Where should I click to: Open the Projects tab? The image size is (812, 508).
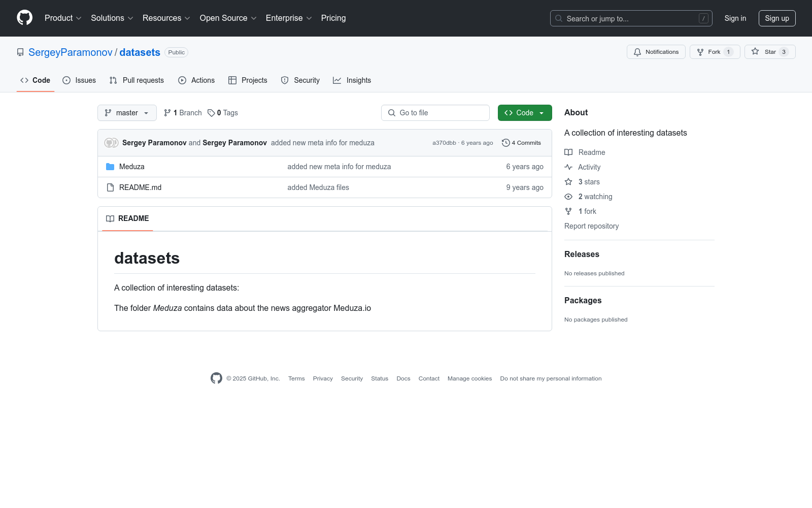248,80
